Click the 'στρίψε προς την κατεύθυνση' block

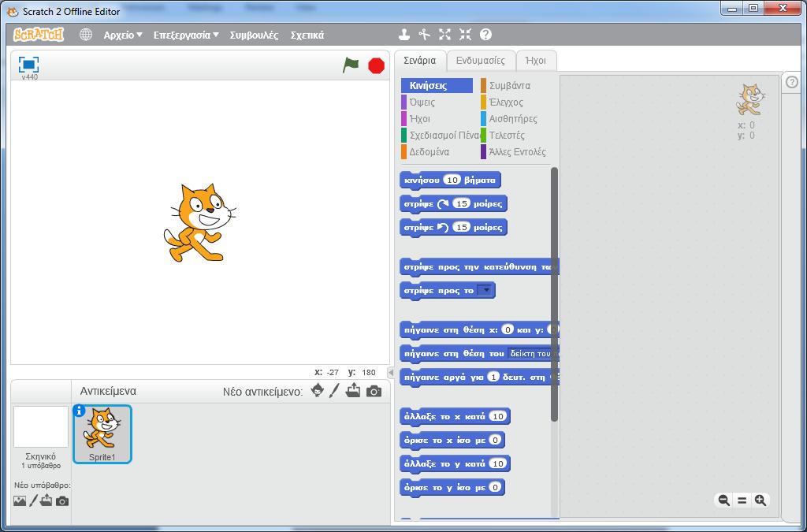[x=479, y=267]
